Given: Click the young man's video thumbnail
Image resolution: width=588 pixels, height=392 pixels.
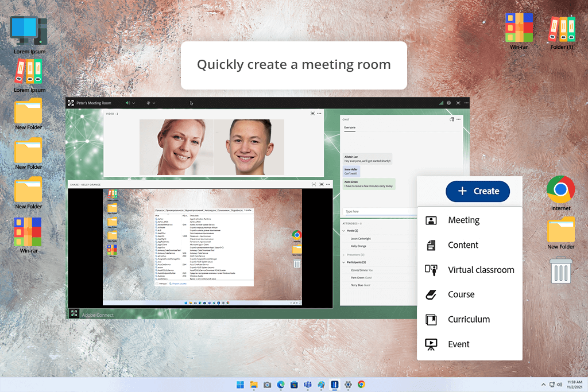Looking at the screenshot, I should point(249,147).
